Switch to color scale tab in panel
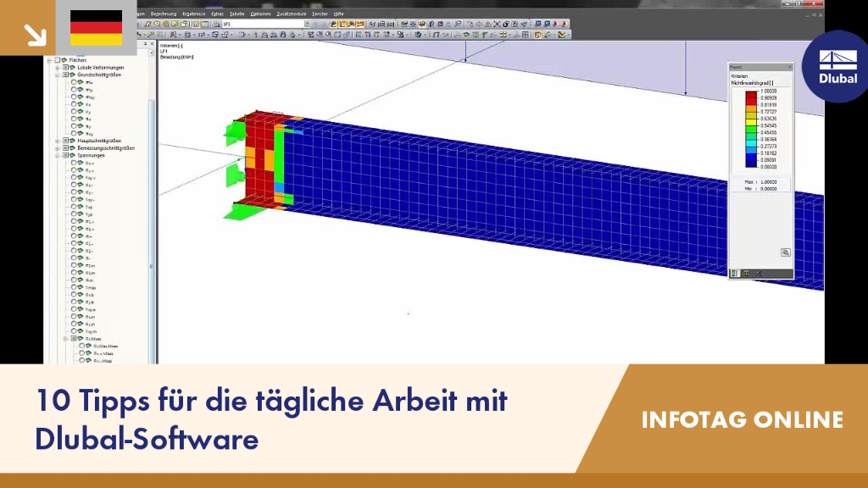Viewport: 868px width, 488px height. coord(735,274)
